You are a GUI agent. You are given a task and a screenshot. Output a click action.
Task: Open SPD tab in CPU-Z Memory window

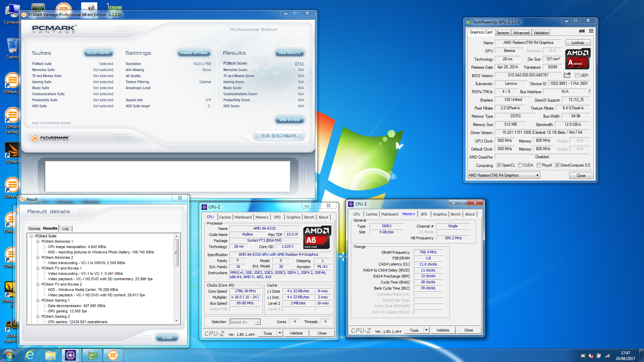coord(424,214)
